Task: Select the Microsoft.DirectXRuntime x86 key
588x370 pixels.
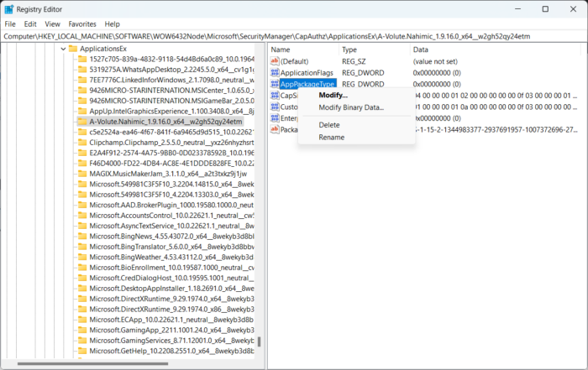Action: [171, 310]
